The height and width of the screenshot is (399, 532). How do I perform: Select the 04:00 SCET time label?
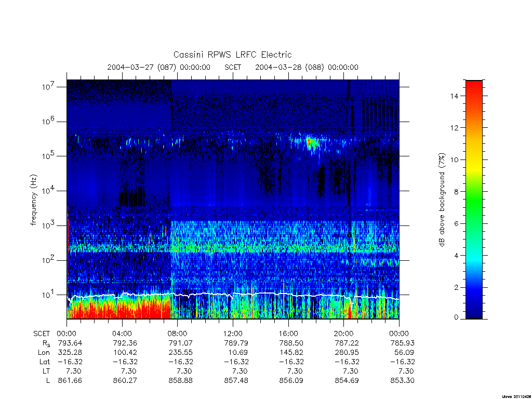pos(122,334)
